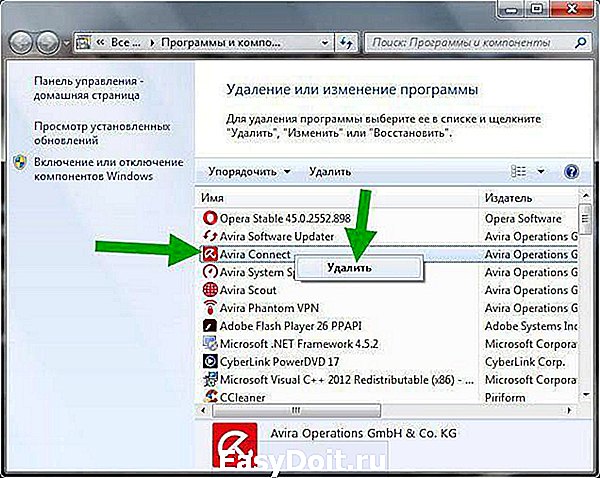Select 'Avira Scout' row text
Screen dimensions: 600x478
click(x=248, y=290)
